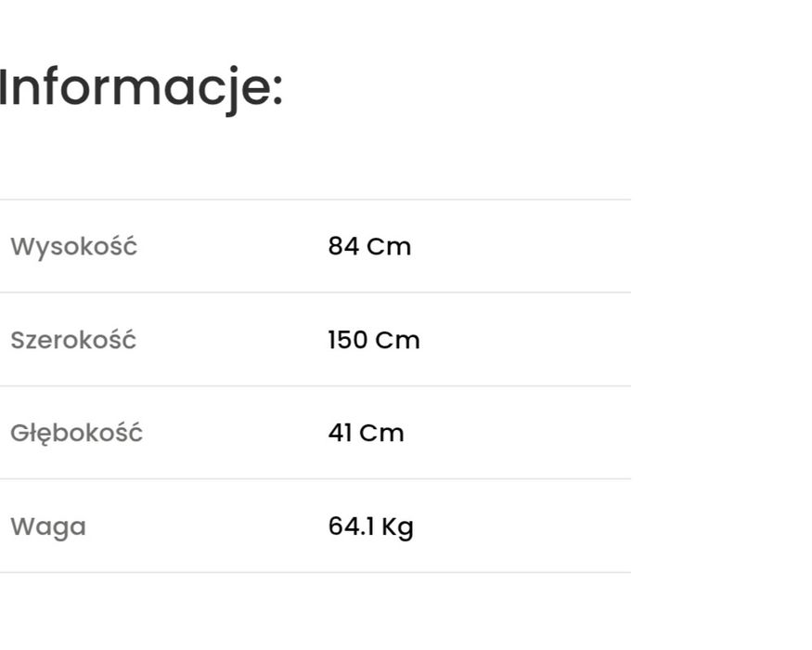Click the divider line above the Wysokość row

click(x=316, y=200)
